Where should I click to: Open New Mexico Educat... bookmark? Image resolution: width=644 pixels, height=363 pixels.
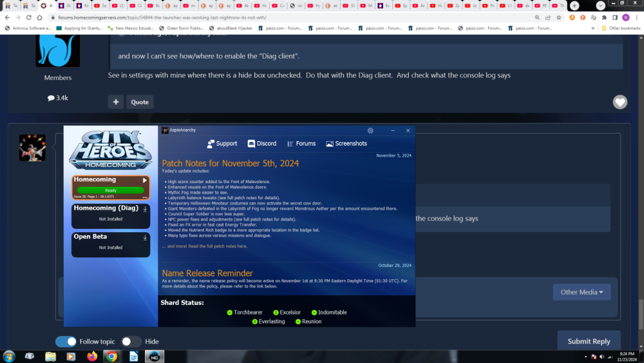130,28
